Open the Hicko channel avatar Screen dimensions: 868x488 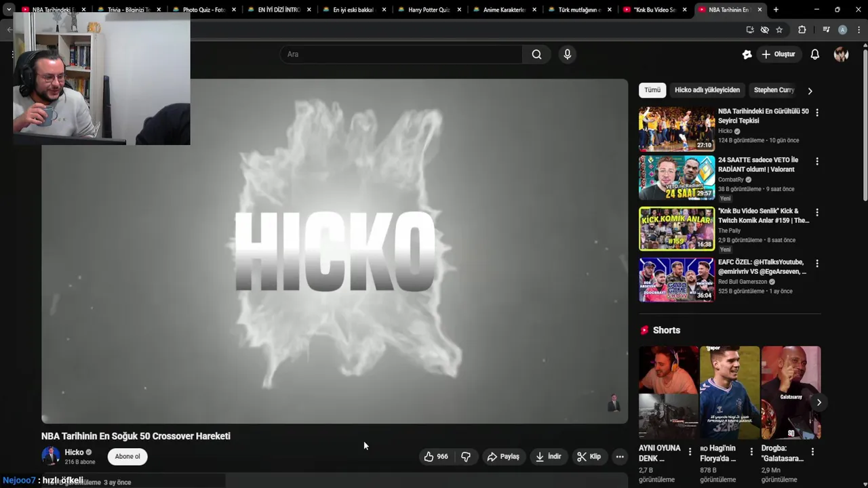(x=50, y=456)
